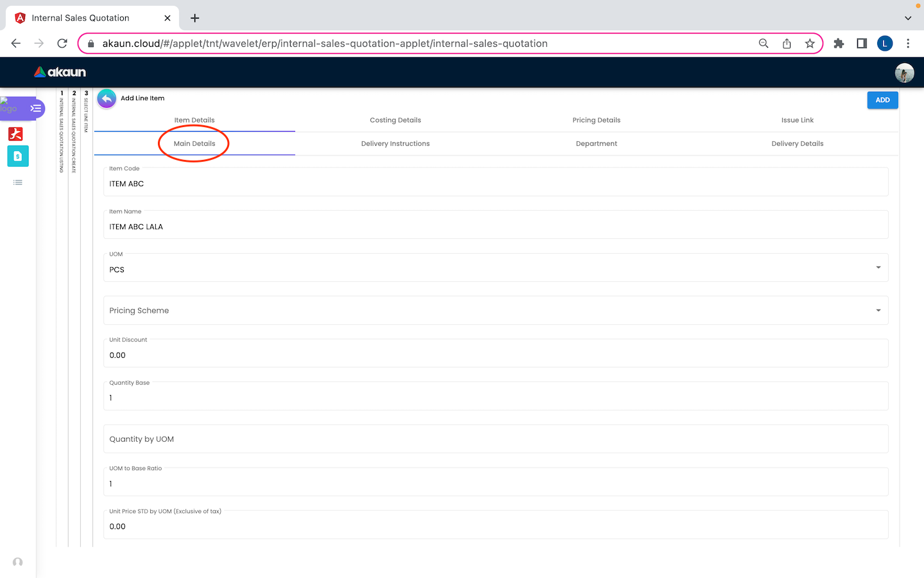This screenshot has height=578, width=924.
Task: Toggle the browser side panel icon
Action: click(862, 44)
